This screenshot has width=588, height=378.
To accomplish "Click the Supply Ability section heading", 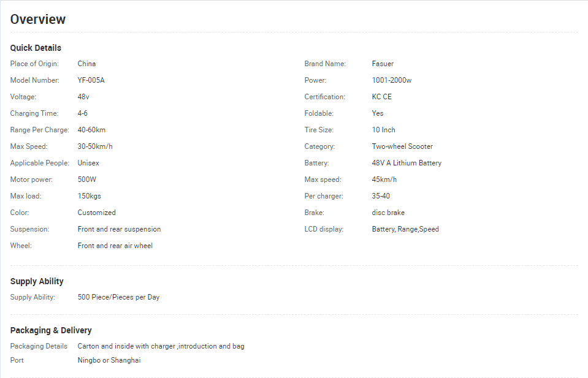I will coord(37,281).
